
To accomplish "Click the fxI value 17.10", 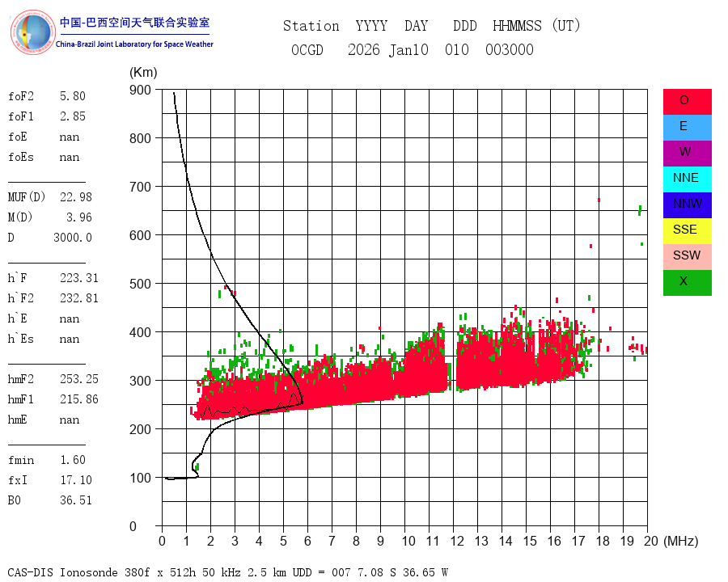I will tap(76, 480).
